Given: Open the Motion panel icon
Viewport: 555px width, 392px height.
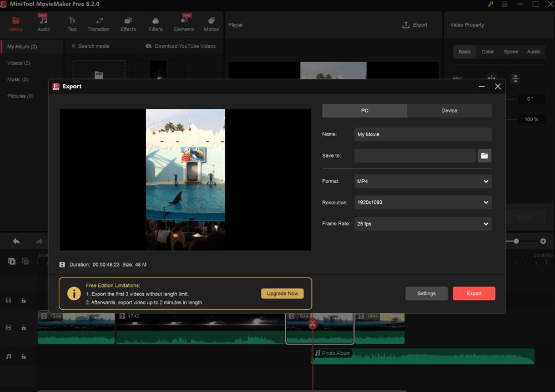Looking at the screenshot, I should pyautogui.click(x=211, y=24).
